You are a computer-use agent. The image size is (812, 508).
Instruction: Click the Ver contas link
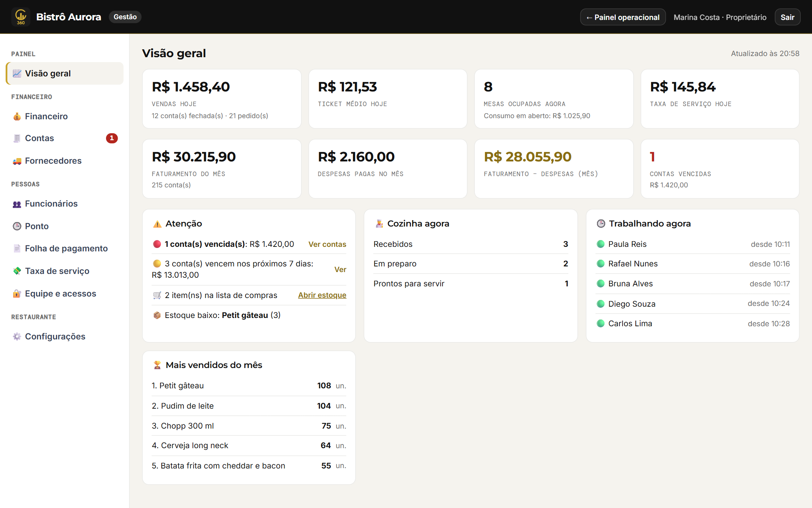[327, 244]
